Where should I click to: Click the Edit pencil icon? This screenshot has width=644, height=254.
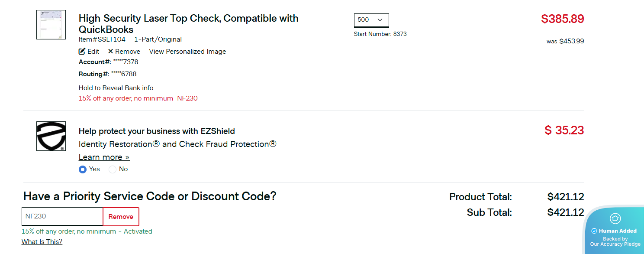82,51
